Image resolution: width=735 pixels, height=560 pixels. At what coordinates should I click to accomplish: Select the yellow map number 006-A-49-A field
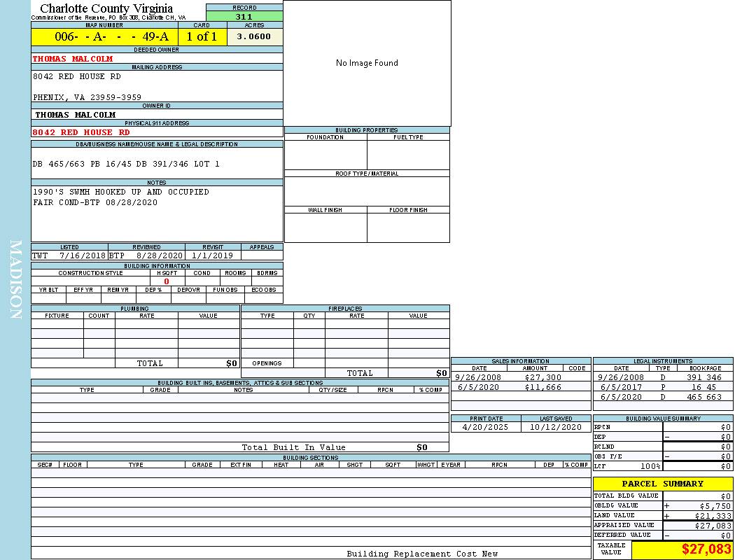coord(104,37)
